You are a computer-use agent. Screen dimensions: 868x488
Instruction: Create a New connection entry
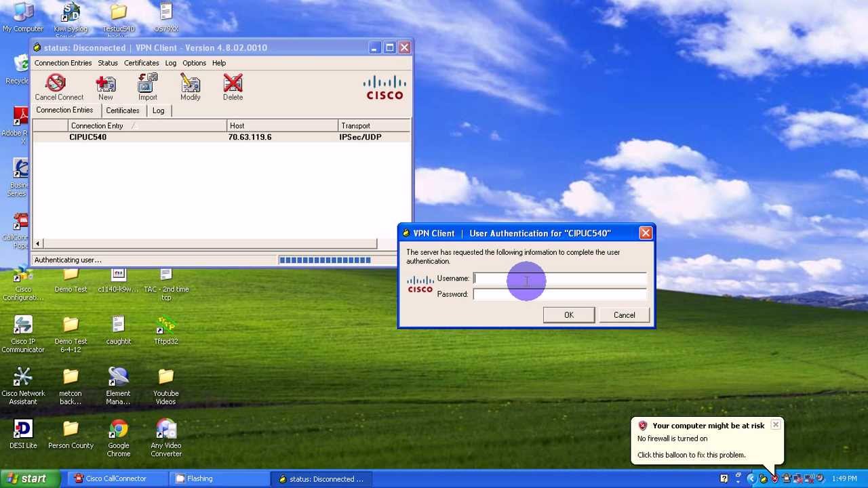click(105, 87)
